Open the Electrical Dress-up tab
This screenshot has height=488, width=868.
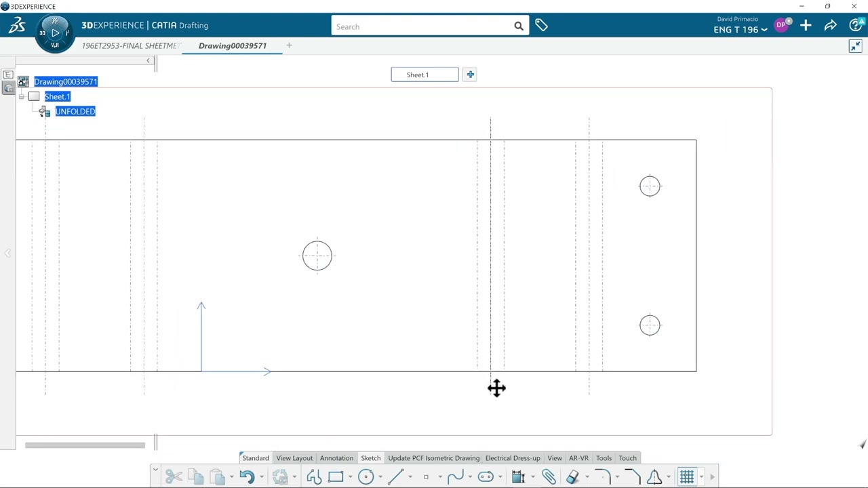(513, 458)
